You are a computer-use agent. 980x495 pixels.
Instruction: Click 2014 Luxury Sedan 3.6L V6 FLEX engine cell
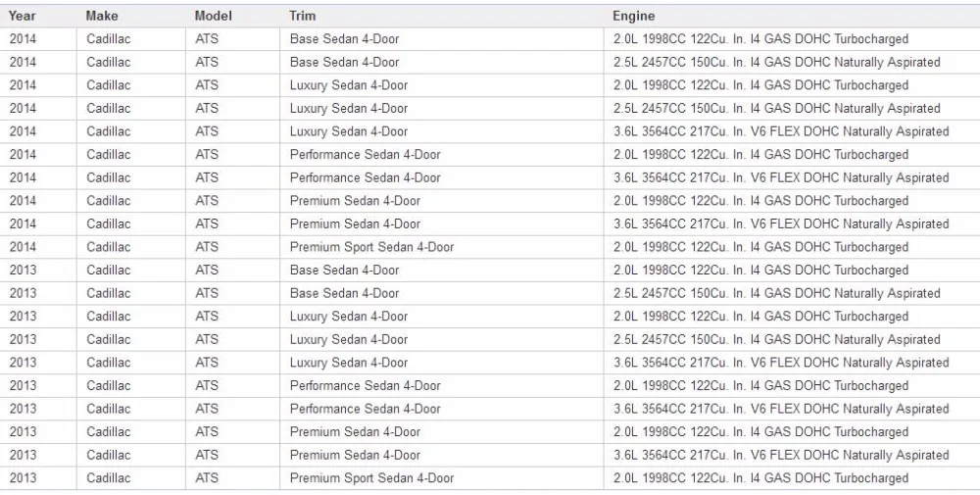[792, 132]
